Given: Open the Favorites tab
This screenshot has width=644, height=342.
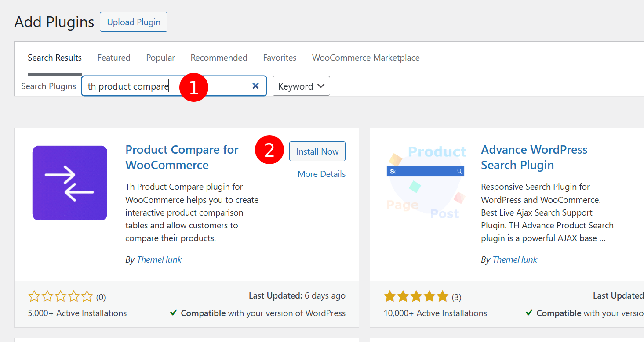Looking at the screenshot, I should click(280, 58).
